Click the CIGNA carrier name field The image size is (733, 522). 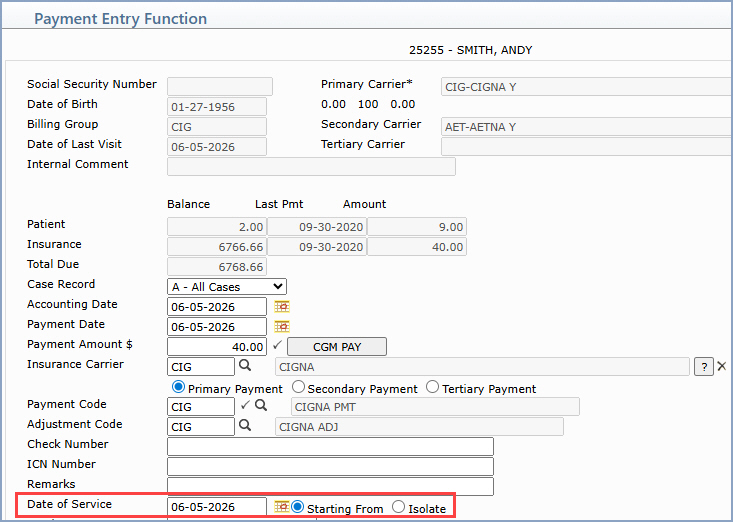[482, 367]
